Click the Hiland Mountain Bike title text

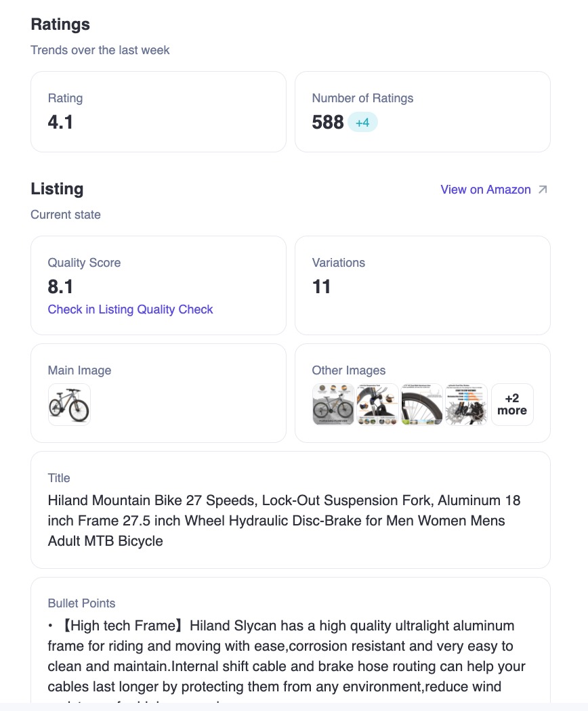pyautogui.click(x=284, y=521)
